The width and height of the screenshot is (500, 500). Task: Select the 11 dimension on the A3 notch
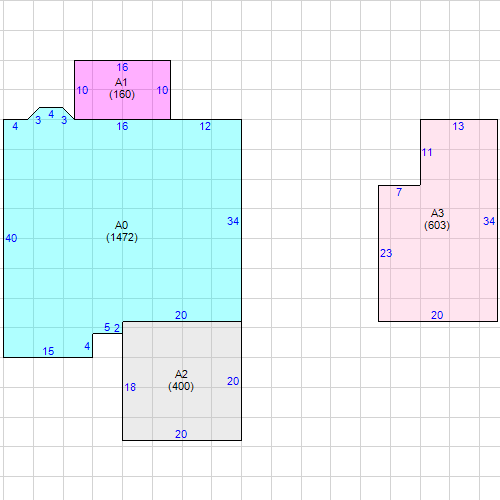coord(427,152)
